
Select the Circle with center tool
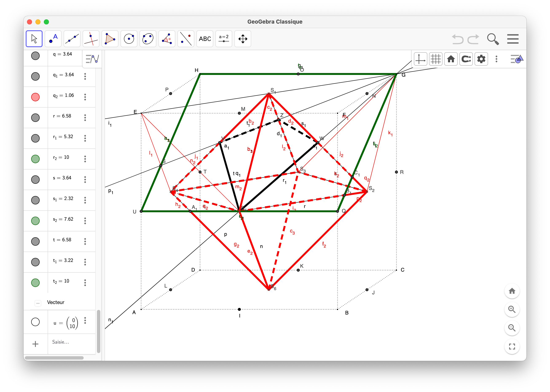[129, 39]
